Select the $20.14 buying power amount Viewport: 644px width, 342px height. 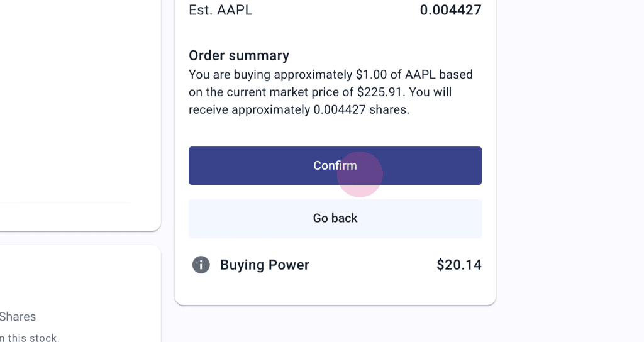[459, 265]
